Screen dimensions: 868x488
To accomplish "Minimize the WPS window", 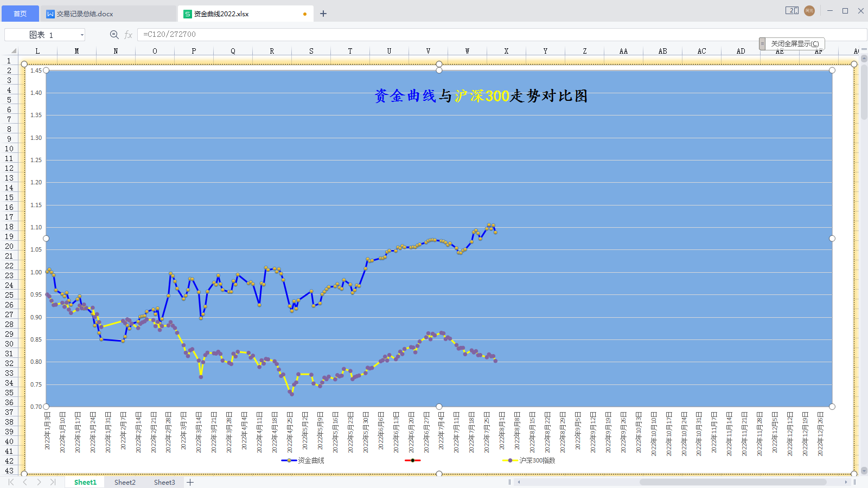I will pyautogui.click(x=830, y=11).
